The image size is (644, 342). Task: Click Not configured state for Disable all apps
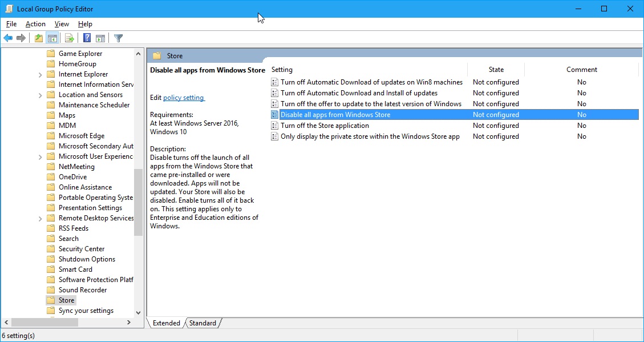[x=496, y=115]
